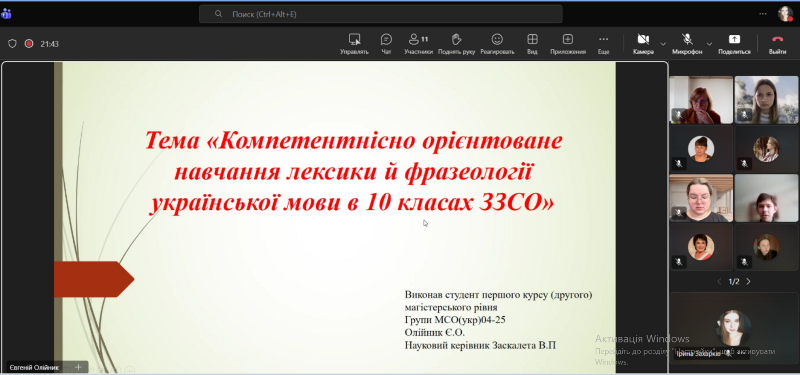800x375 pixels.
Task: Click the meeting timer 21:43
Action: click(49, 44)
